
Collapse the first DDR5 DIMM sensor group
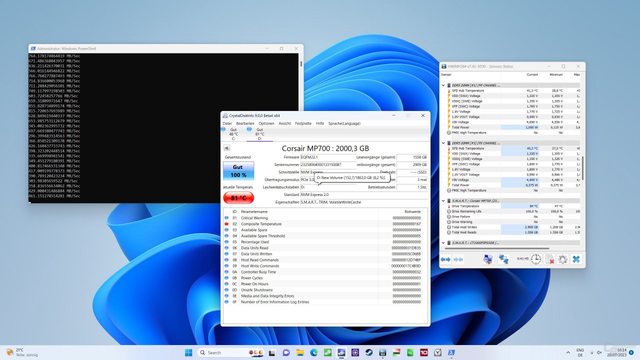click(x=444, y=85)
